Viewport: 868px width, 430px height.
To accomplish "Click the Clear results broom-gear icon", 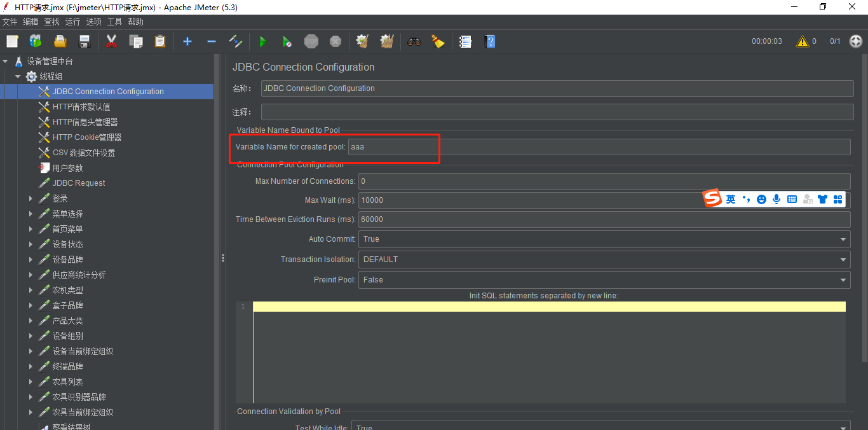I will click(362, 41).
